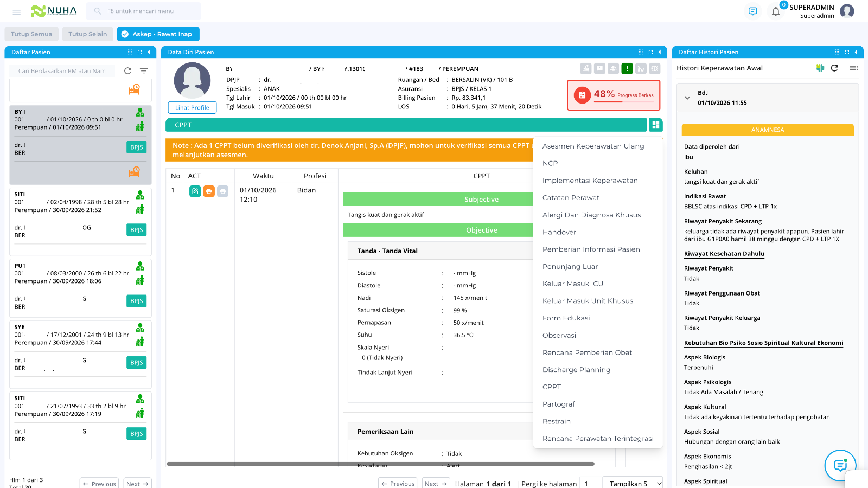Collapse the Data Diri Pasien panel arrow
This screenshot has width=868, height=488.
pos(660,52)
